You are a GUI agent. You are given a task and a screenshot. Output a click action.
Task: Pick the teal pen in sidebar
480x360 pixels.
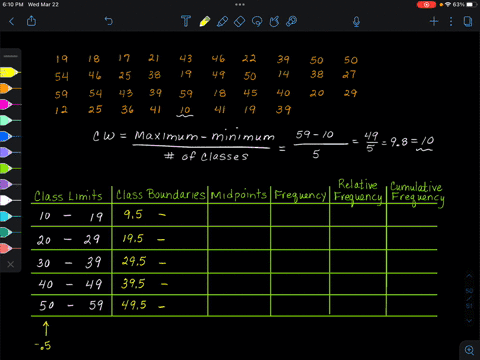[10, 232]
